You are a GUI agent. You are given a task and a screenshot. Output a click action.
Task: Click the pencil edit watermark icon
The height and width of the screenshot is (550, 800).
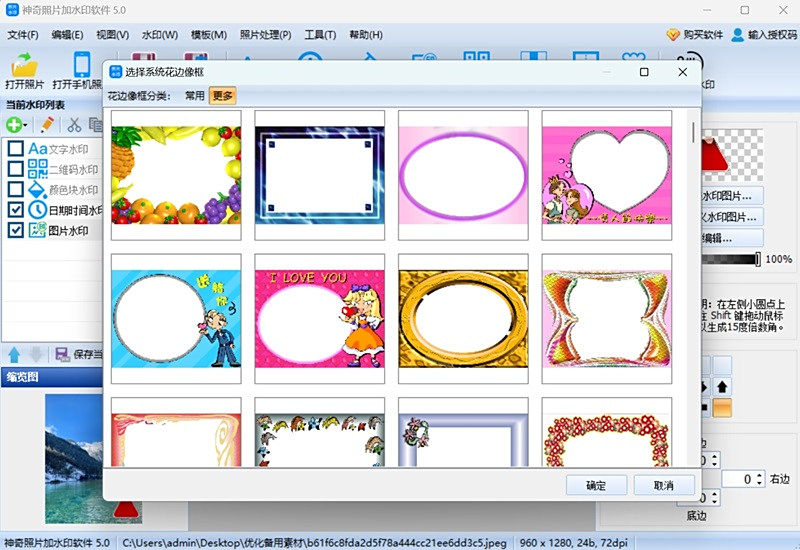pyautogui.click(x=46, y=125)
